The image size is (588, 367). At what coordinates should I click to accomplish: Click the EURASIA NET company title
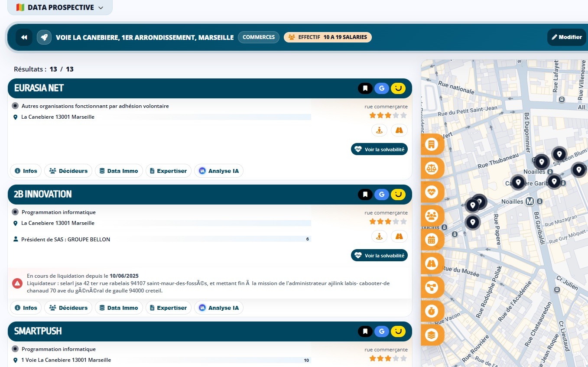pyautogui.click(x=39, y=88)
